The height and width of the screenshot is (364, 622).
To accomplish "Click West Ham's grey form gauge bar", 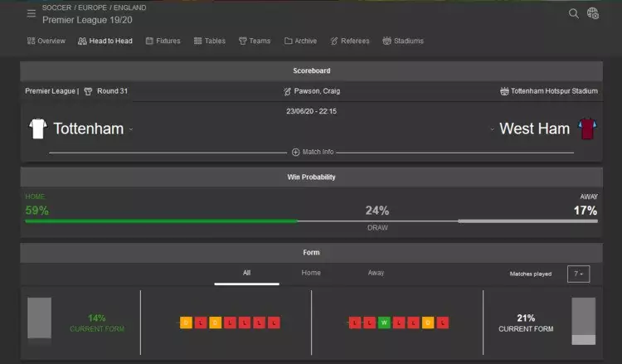I will [x=584, y=321].
